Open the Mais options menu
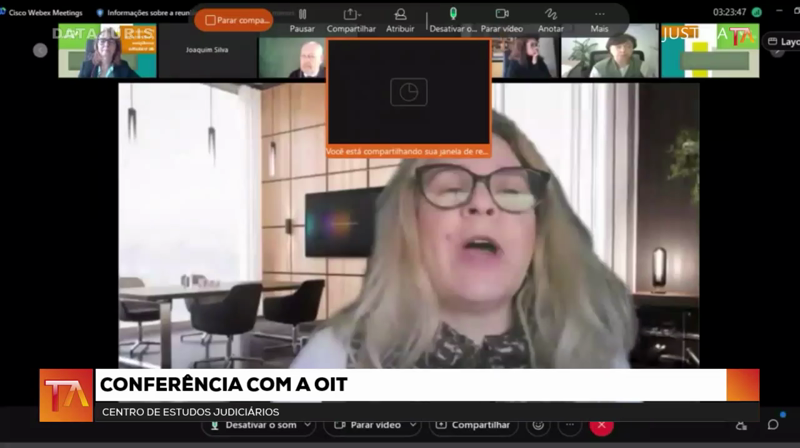Screen dimensions: 800x448 coord(599,15)
